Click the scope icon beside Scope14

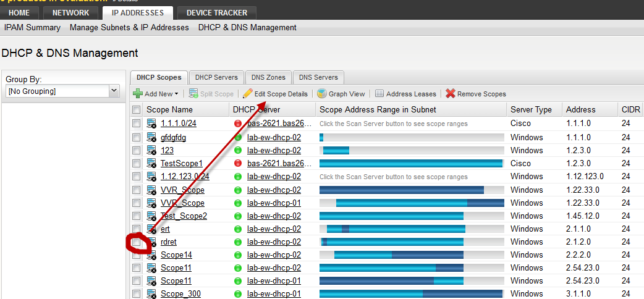tap(151, 255)
